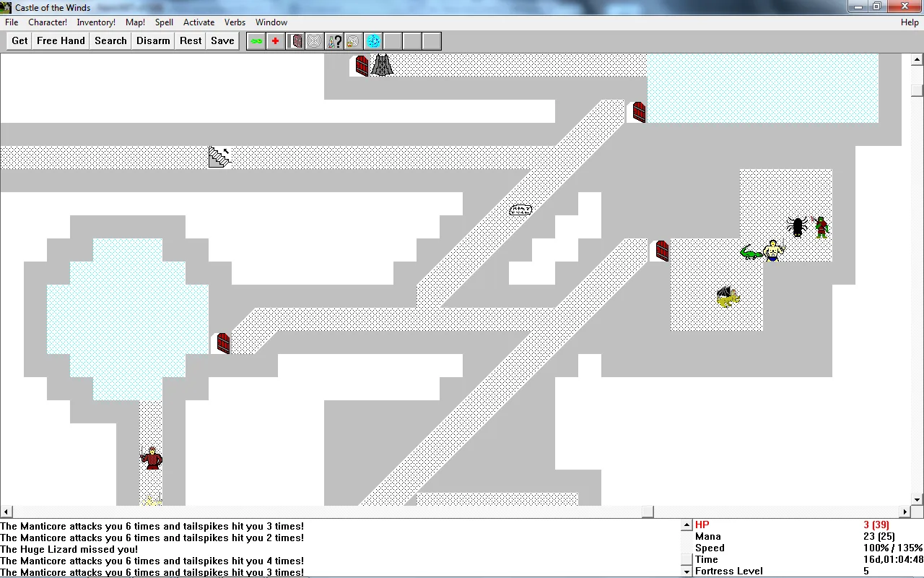Cast the red cross healing spell
The image size is (924, 578).
tap(276, 41)
